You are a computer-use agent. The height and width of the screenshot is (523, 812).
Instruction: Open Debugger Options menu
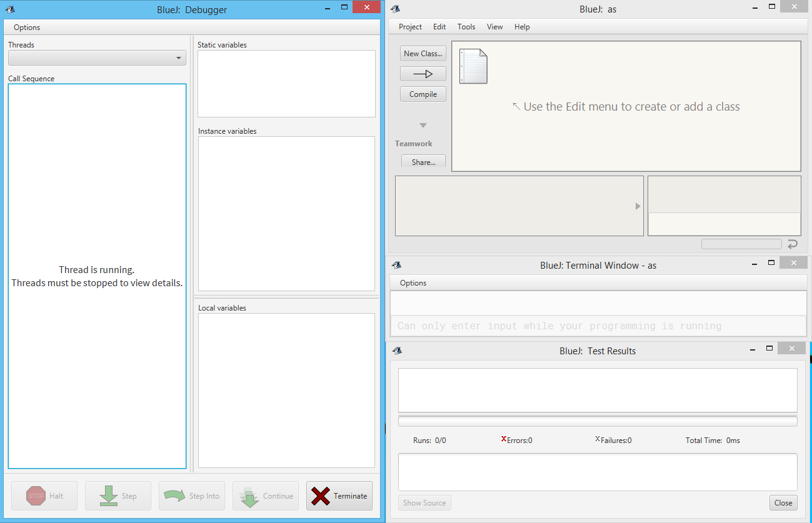pos(27,27)
